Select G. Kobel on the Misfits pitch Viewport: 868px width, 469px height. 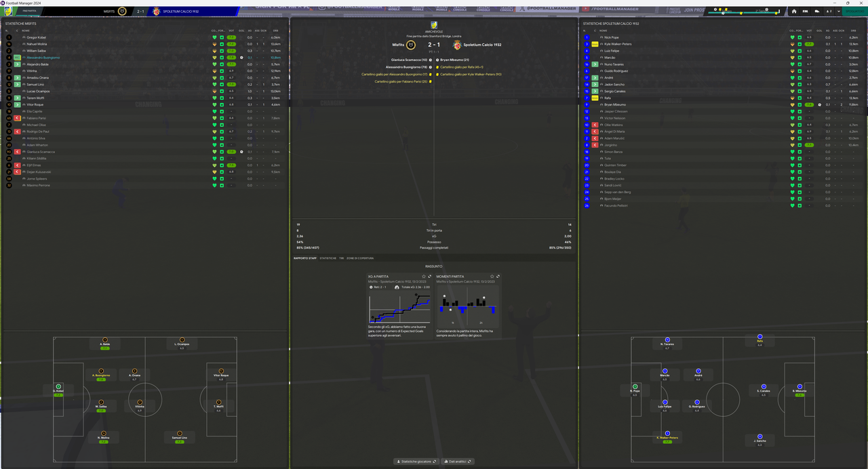(x=58, y=388)
